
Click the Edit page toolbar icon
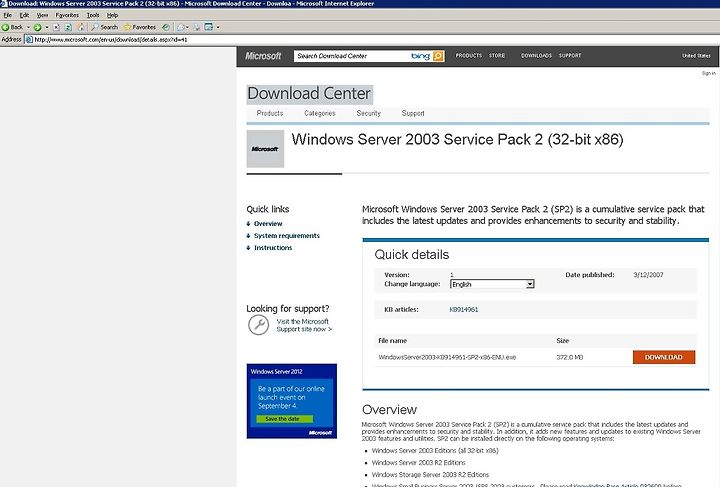coord(209,27)
